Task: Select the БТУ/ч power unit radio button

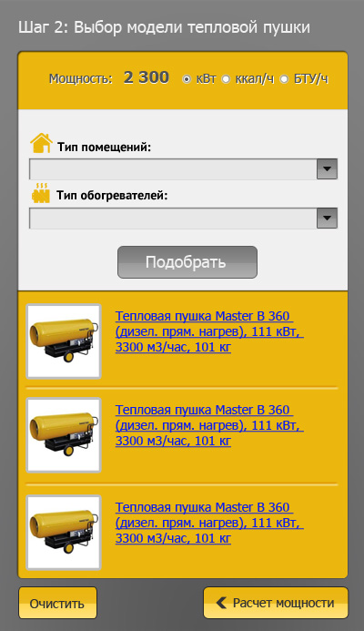Action: coord(284,79)
